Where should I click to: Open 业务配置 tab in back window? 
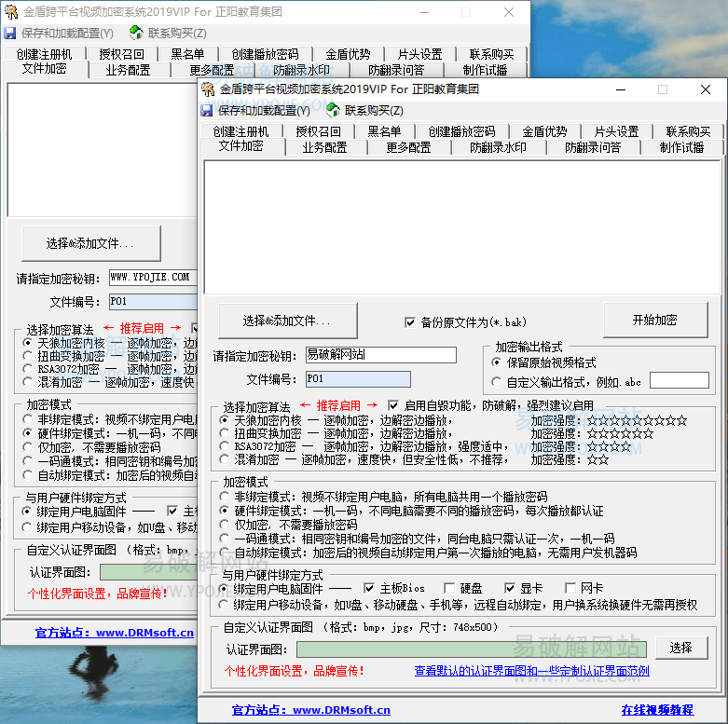tap(128, 71)
